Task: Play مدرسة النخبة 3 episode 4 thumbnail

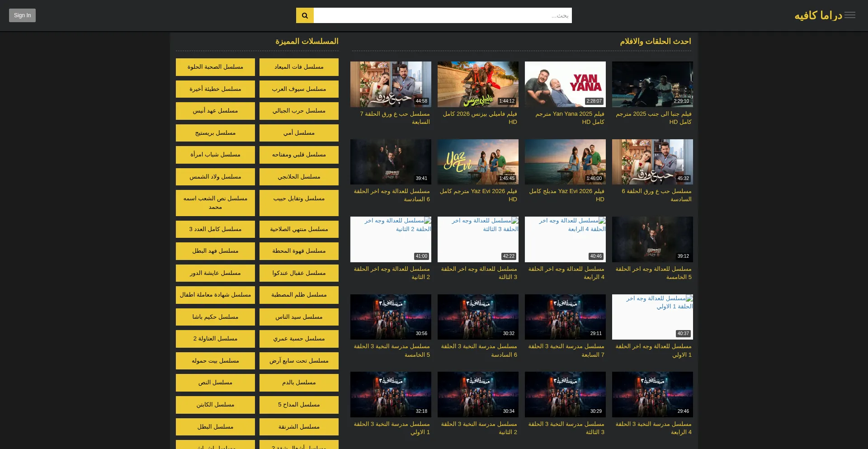Action: click(x=652, y=394)
